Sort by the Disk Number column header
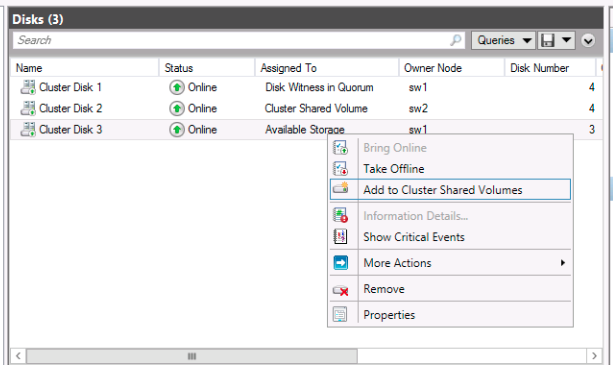Screen dimensions: 613x365 click(x=550, y=68)
